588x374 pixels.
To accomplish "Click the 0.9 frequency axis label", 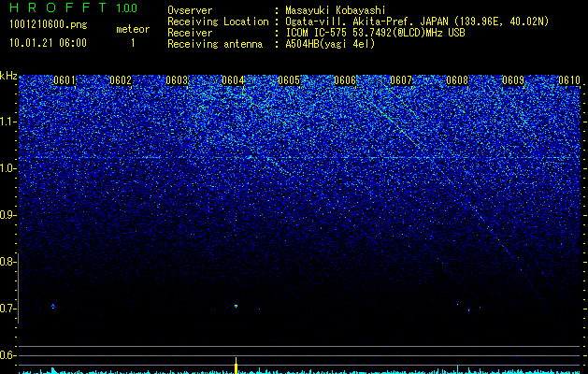I will click(x=8, y=215).
